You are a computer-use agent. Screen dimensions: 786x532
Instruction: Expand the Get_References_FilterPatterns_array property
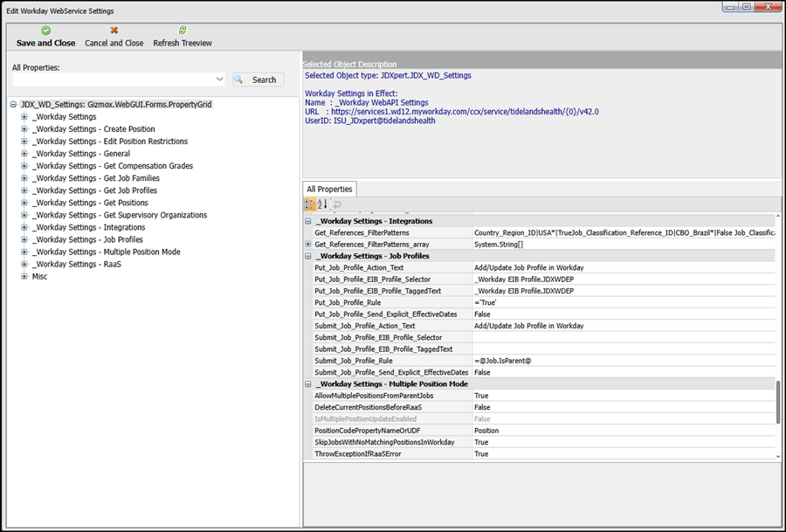coord(307,245)
